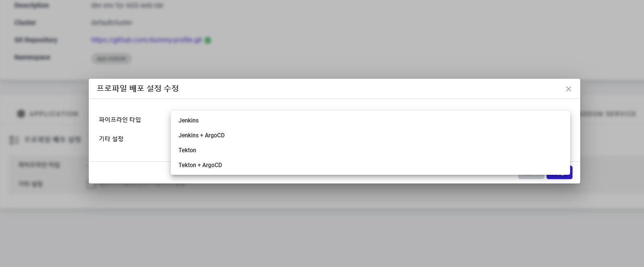The height and width of the screenshot is (267, 644).
Task: Click the namespace chip tag
Action: click(111, 59)
